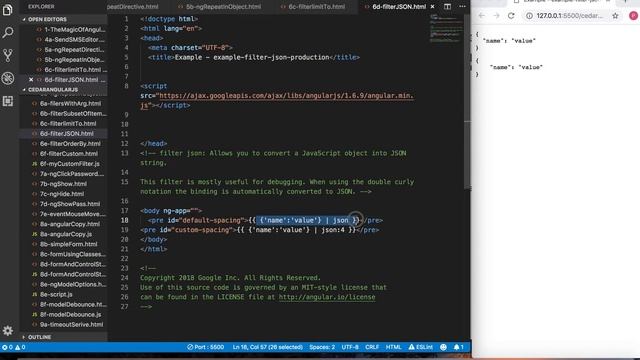The width and height of the screenshot is (640, 360).
Task: Go back in the browser window
Action: 482,16
